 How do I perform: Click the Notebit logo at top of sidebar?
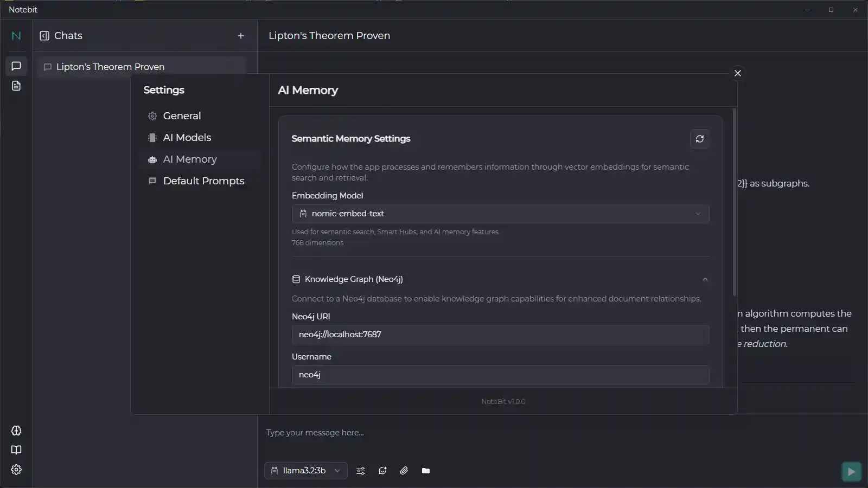tap(16, 35)
